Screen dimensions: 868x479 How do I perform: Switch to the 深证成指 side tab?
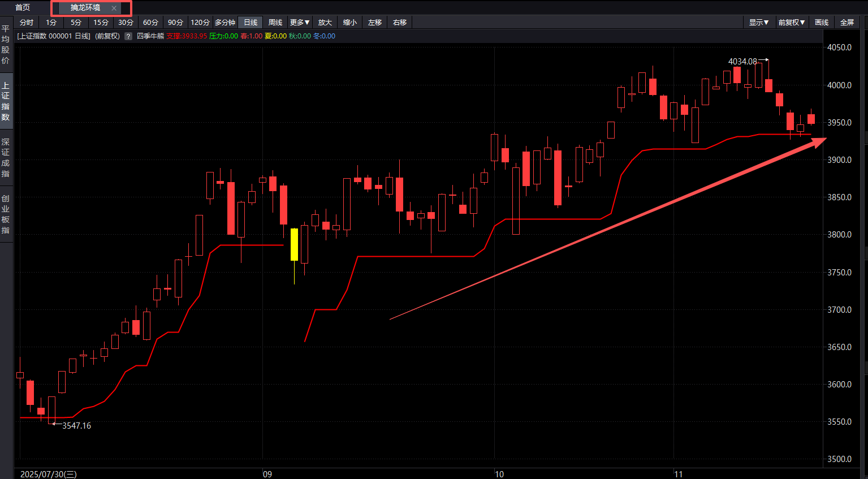tap(6, 158)
